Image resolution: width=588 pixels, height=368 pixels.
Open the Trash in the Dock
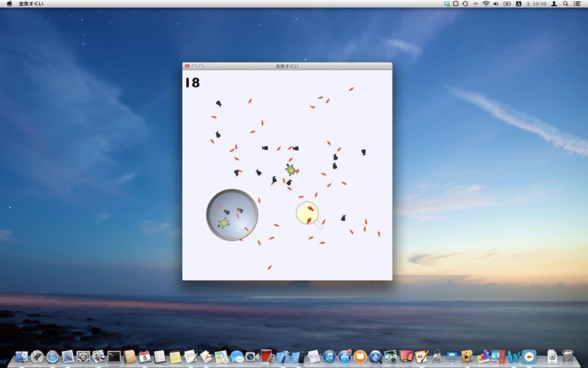(x=567, y=356)
